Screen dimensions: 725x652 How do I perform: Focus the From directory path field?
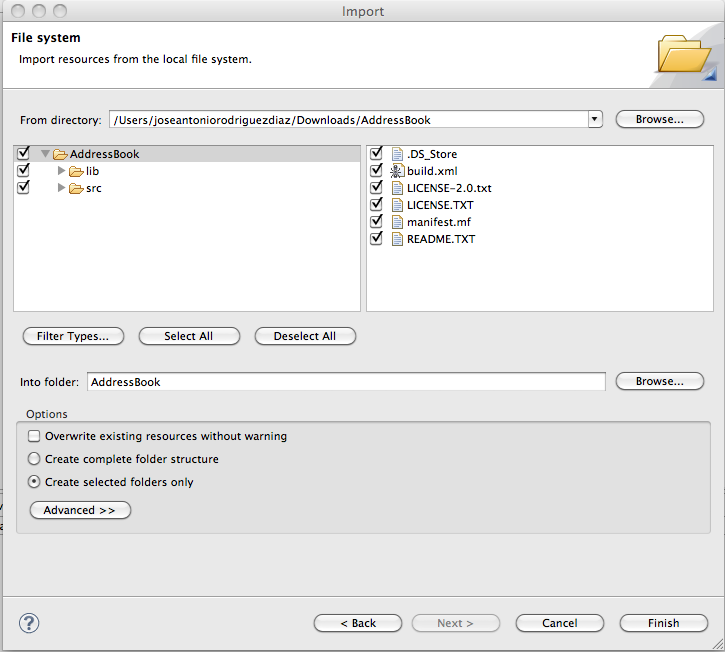point(349,120)
